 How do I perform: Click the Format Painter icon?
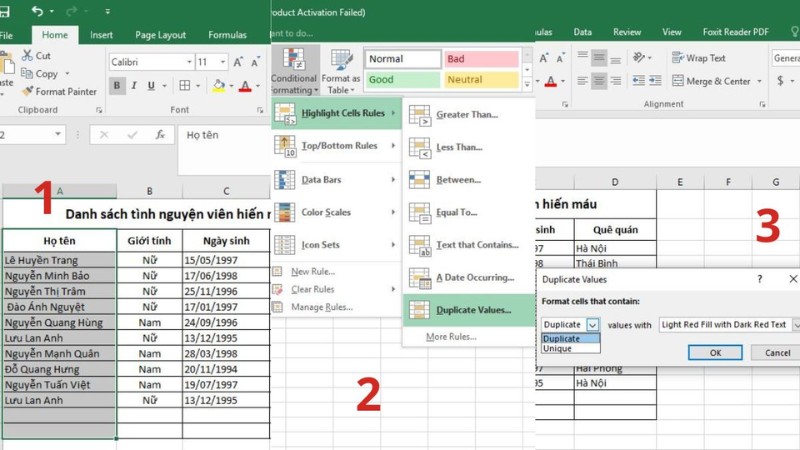coord(27,92)
